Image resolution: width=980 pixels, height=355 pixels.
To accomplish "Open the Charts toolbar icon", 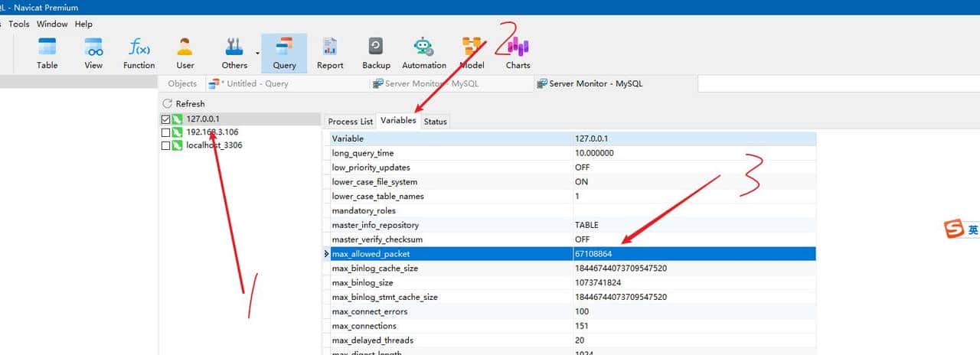I will pos(518,53).
